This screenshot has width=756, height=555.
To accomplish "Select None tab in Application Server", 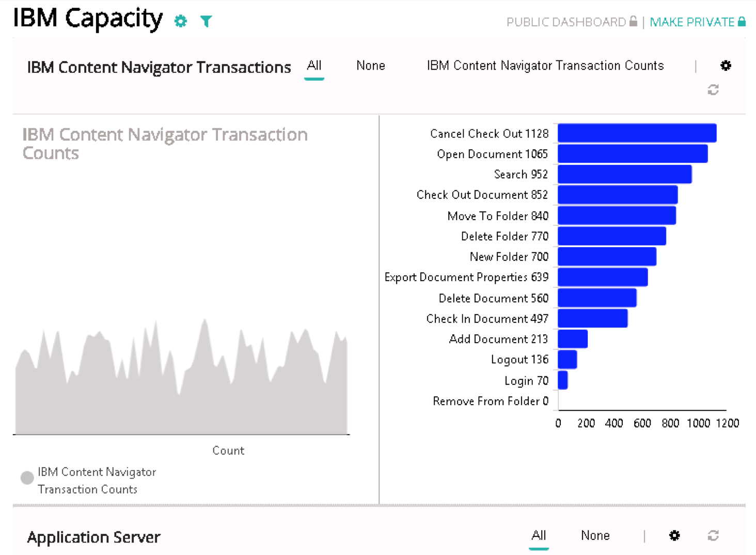I will point(595,535).
